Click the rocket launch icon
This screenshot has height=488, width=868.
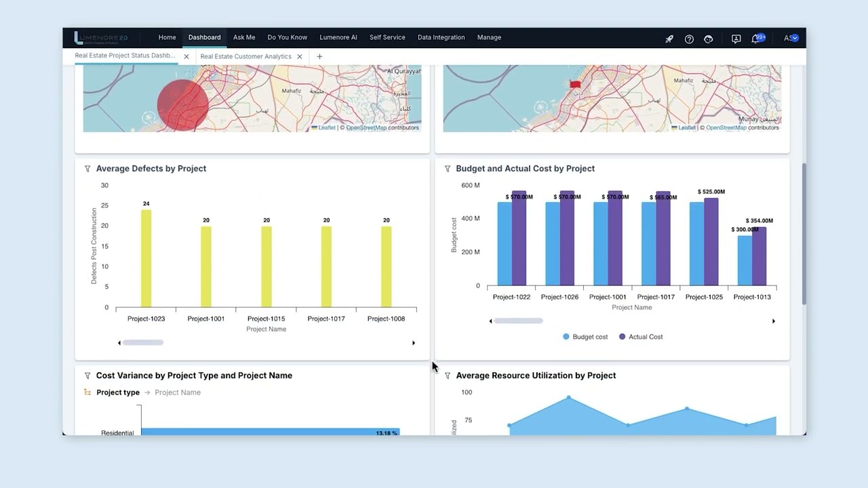coord(669,39)
